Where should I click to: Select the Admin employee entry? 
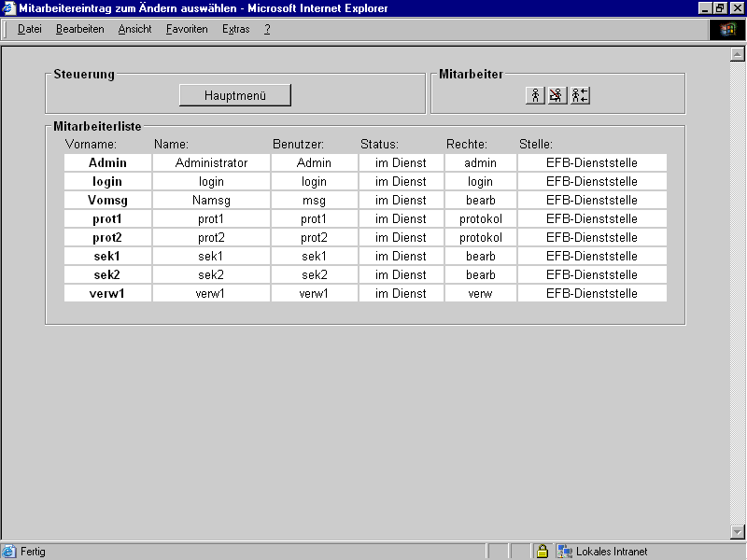pyautogui.click(x=107, y=163)
